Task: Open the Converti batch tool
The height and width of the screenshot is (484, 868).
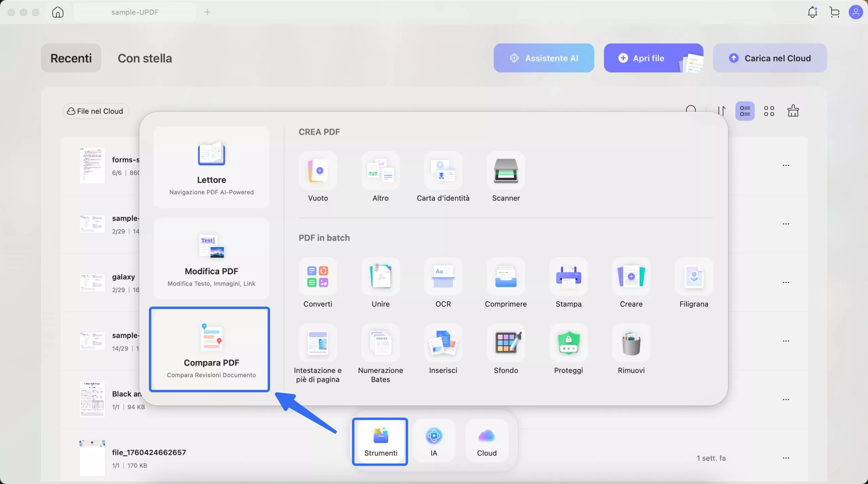Action: tap(318, 277)
